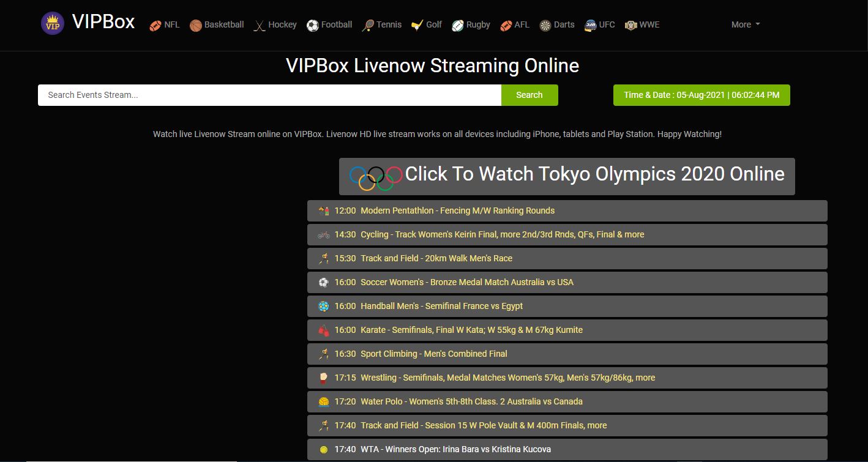
Task: Click the Wrestling event icon
Action: (x=324, y=378)
